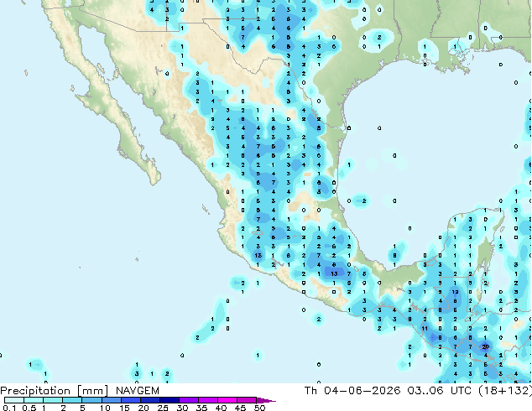Click the 'Th 04-06-2026' date text
532x411 pixels.
[x=352, y=390]
